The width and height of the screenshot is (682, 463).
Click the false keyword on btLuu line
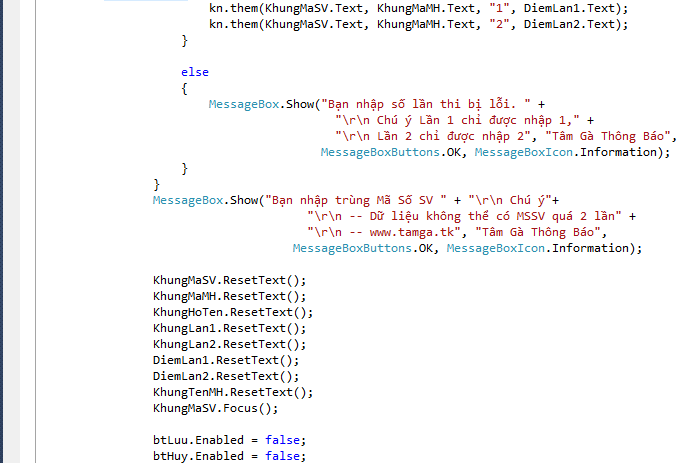coord(282,440)
